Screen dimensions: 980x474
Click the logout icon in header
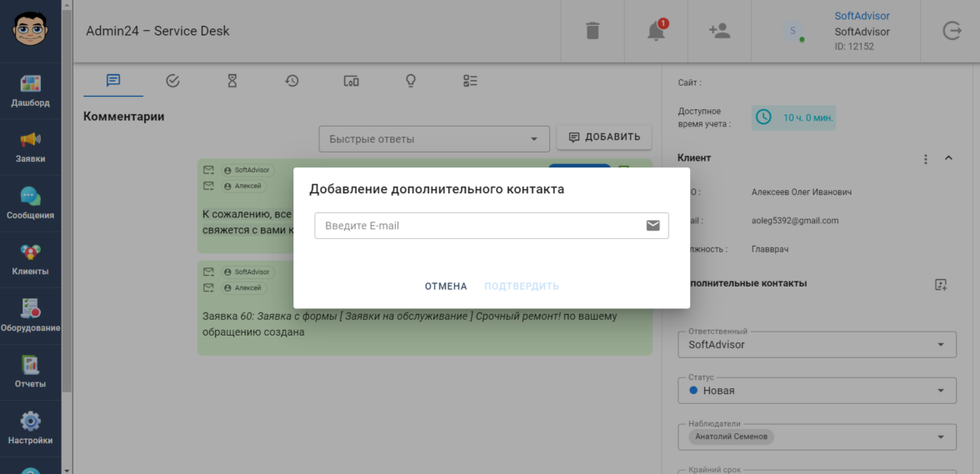pos(952,31)
